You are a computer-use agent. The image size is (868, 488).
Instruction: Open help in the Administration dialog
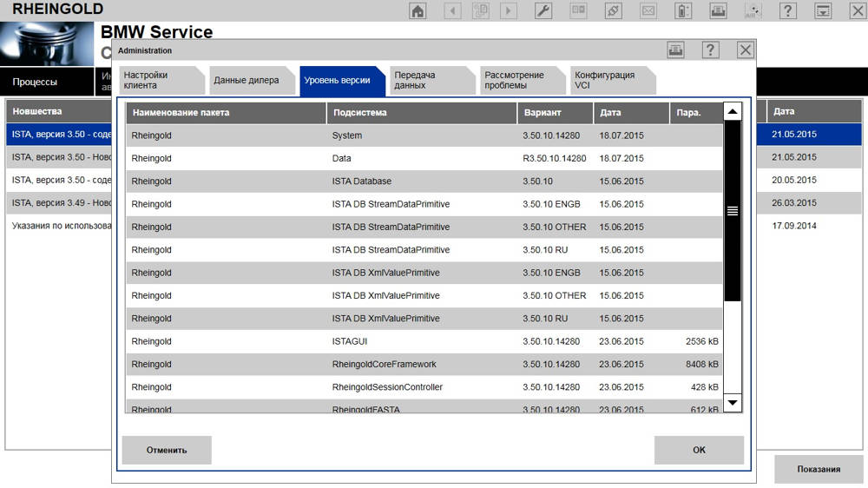coord(710,49)
